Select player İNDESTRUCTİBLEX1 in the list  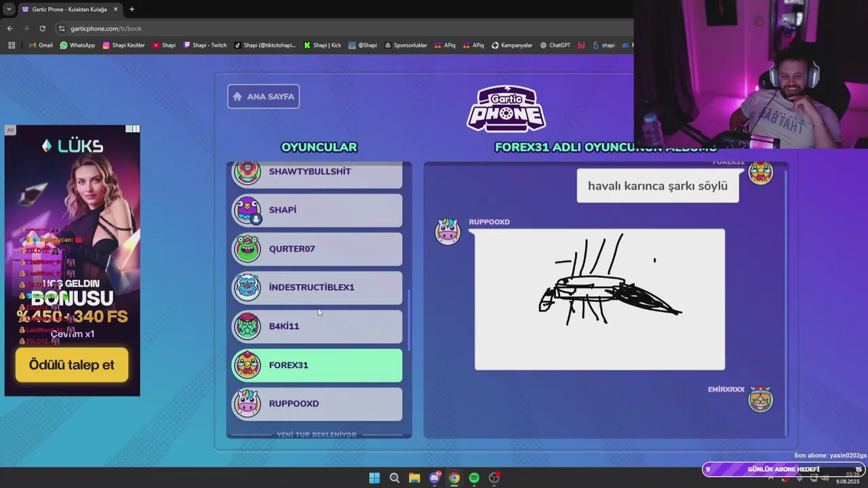(x=317, y=287)
